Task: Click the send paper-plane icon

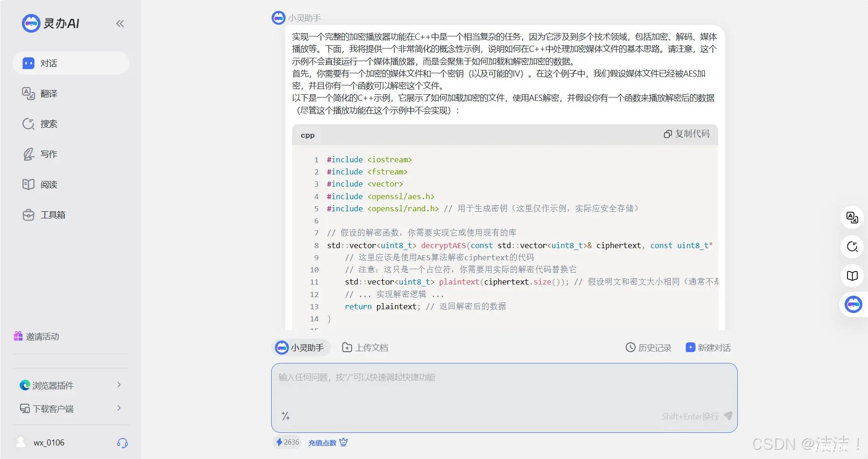Action: pyautogui.click(x=728, y=416)
